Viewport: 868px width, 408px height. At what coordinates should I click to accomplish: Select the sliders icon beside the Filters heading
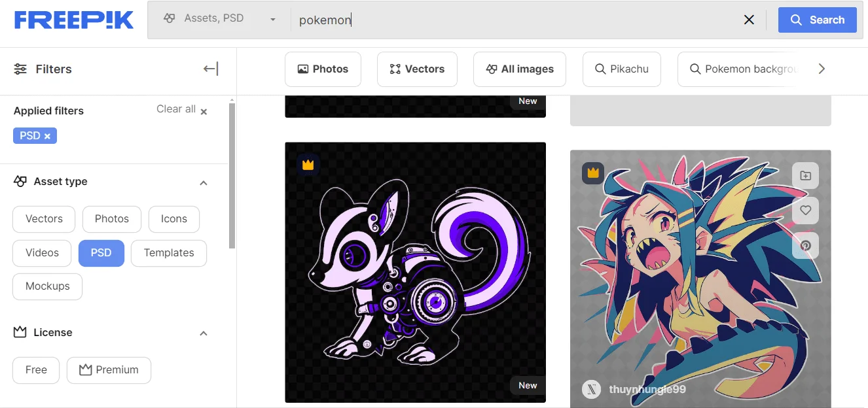click(20, 69)
